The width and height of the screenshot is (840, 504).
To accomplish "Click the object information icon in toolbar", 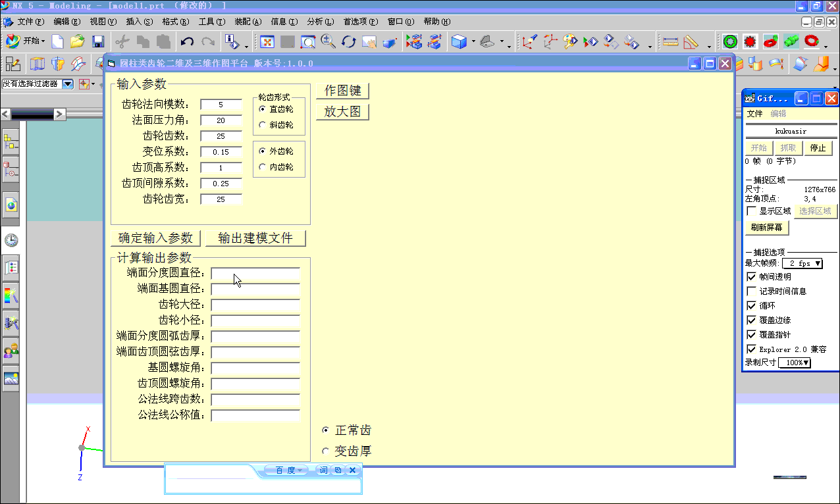I will 232,41.
